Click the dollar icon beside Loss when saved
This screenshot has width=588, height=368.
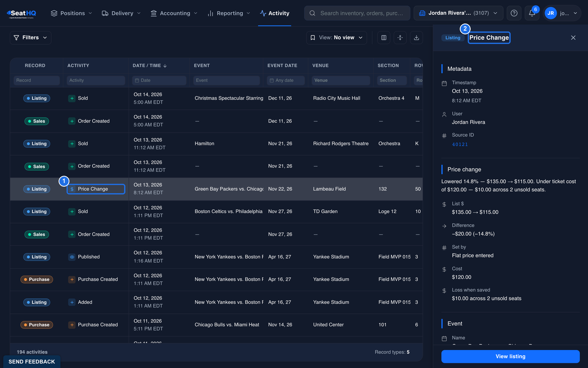click(x=444, y=291)
